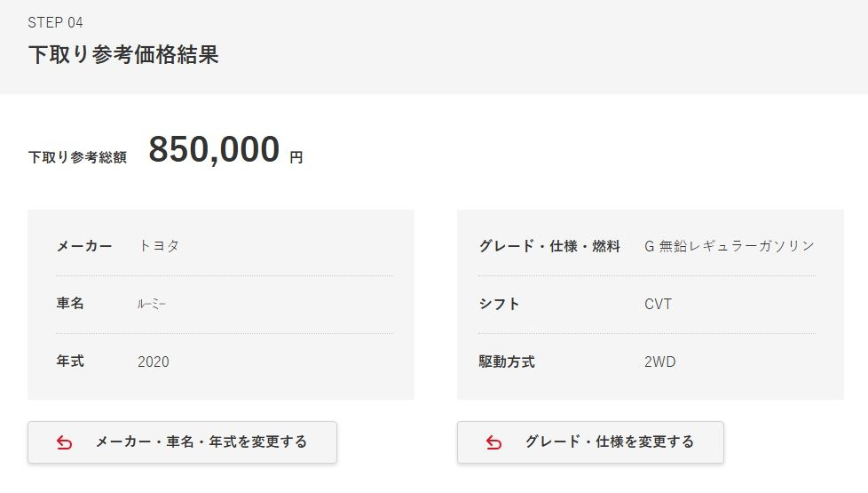Click the red return arrow beside グレード・仕様

tap(494, 442)
